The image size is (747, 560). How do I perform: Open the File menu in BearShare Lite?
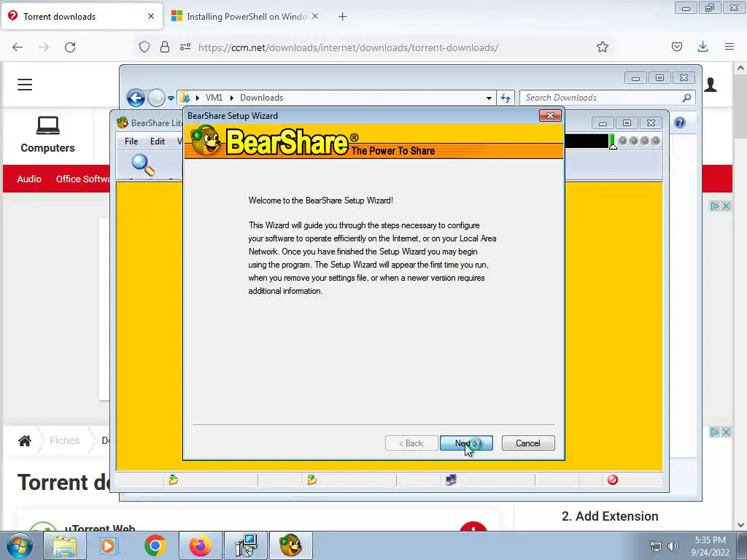point(131,141)
